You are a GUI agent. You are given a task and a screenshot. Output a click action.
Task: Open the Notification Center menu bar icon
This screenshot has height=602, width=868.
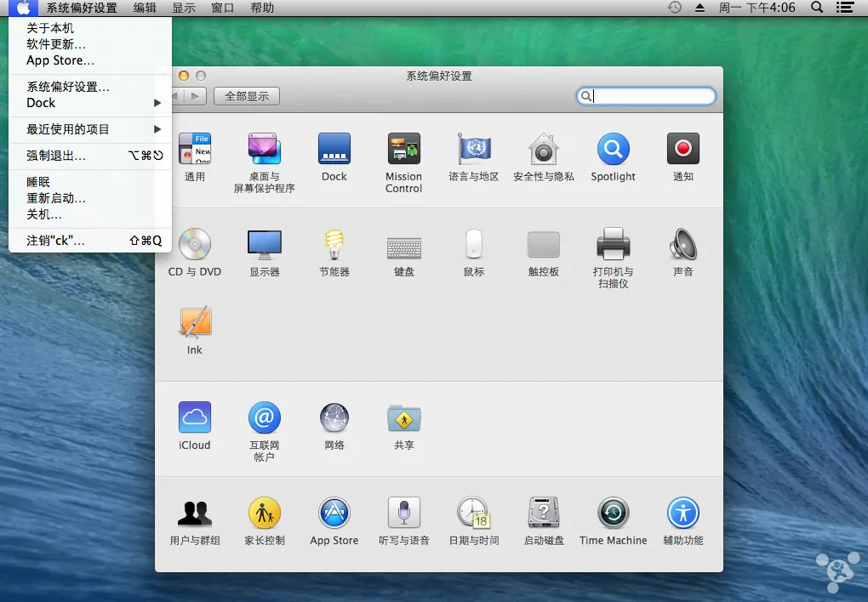(844, 8)
